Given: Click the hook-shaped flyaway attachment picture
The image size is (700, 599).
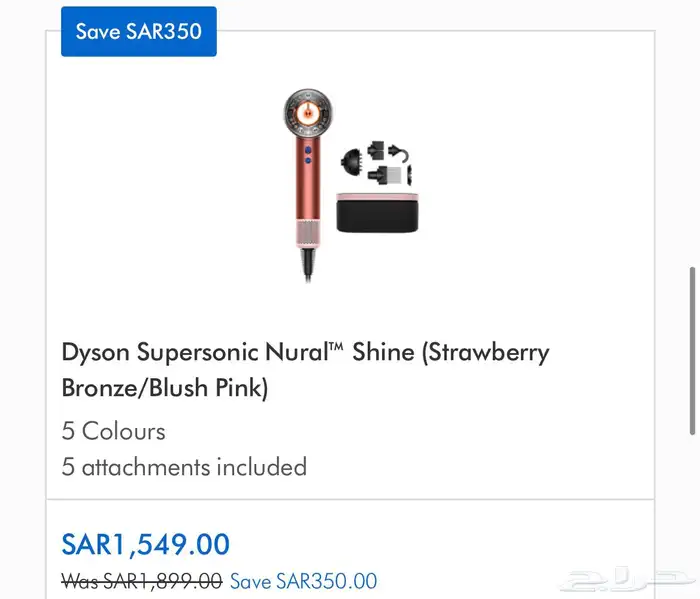Looking at the screenshot, I should (x=400, y=154).
